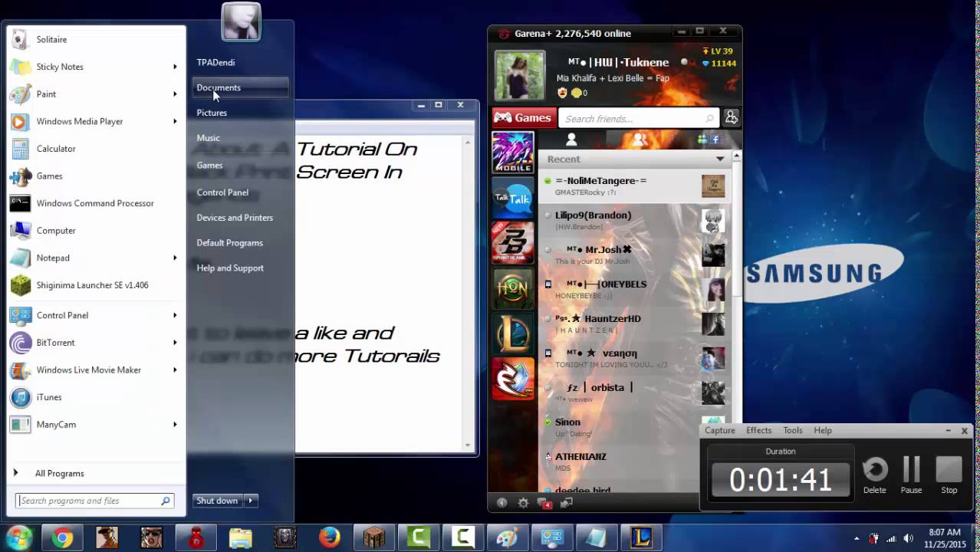This screenshot has height=552, width=980.
Task: Delete the current recording
Action: (x=875, y=475)
